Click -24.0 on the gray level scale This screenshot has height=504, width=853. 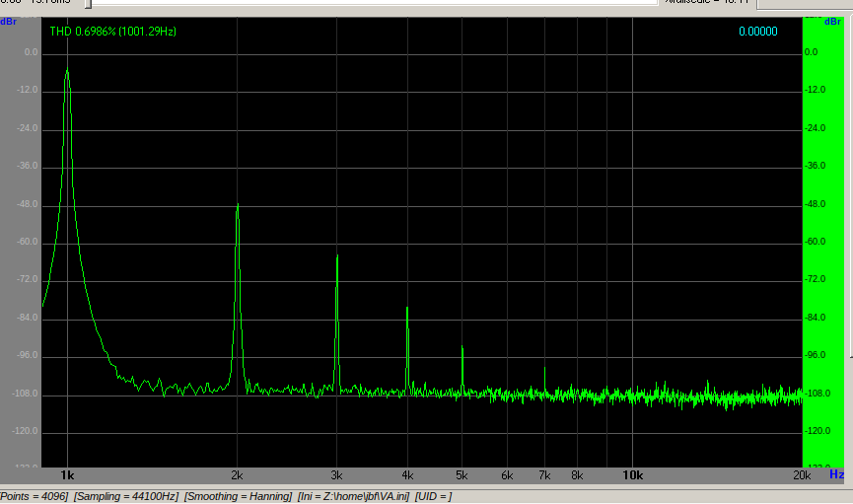pyautogui.click(x=28, y=128)
